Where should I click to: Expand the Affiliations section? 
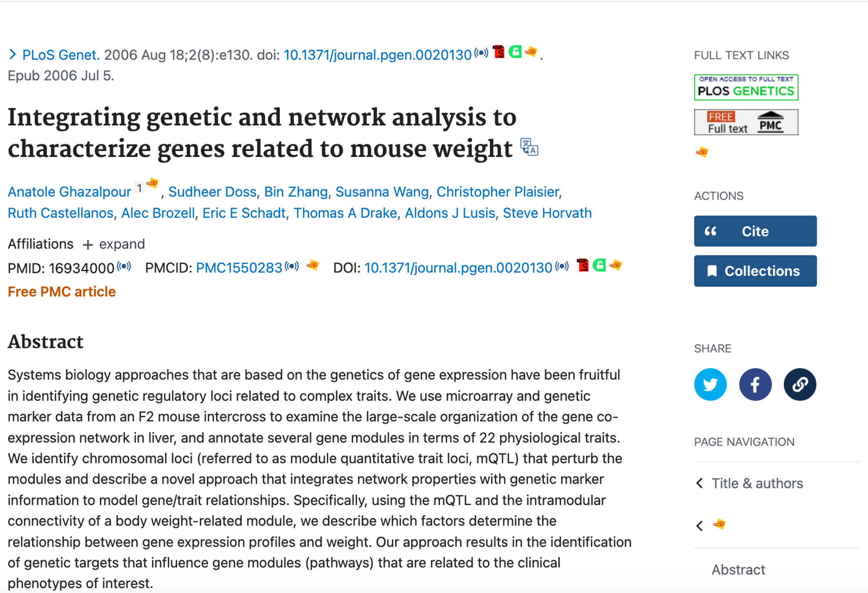tap(114, 244)
